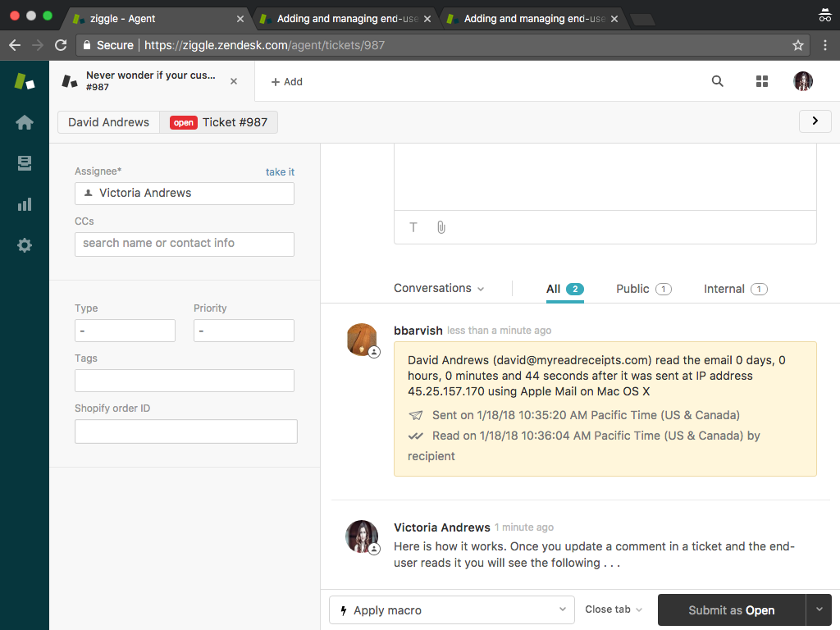Image resolution: width=840 pixels, height=630 pixels.
Task: Open the Conversations dropdown
Action: (439, 288)
